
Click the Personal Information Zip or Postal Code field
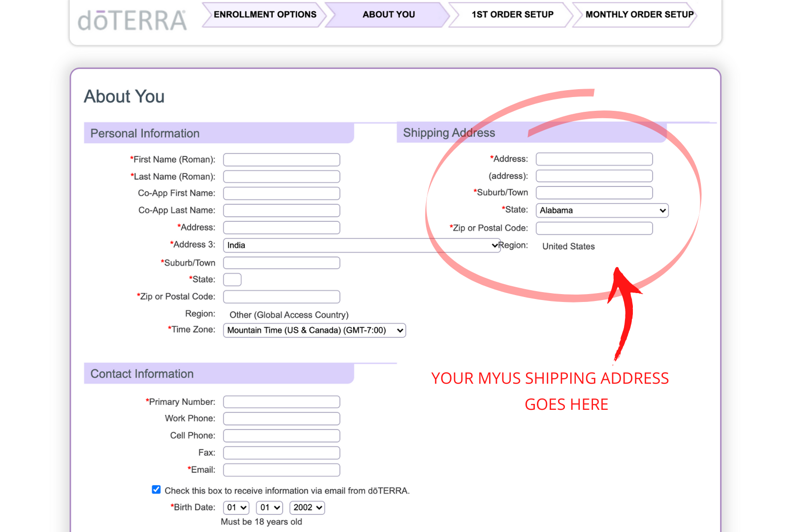coord(282,297)
